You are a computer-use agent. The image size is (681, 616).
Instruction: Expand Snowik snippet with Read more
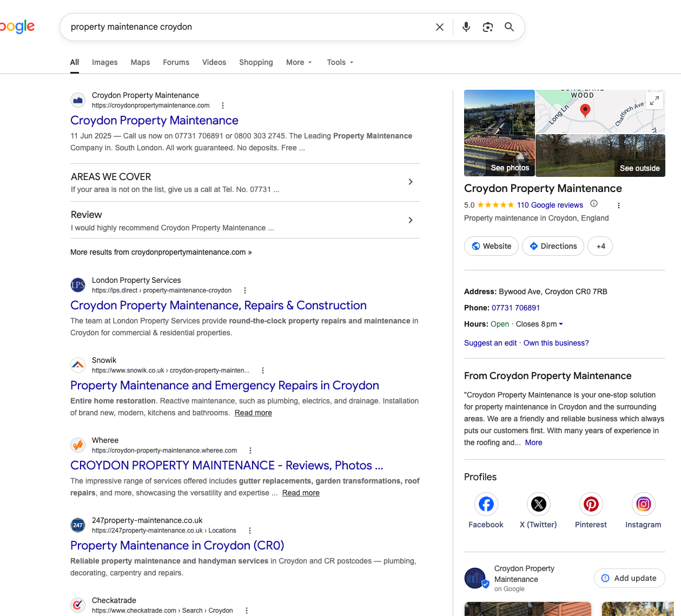(x=253, y=413)
